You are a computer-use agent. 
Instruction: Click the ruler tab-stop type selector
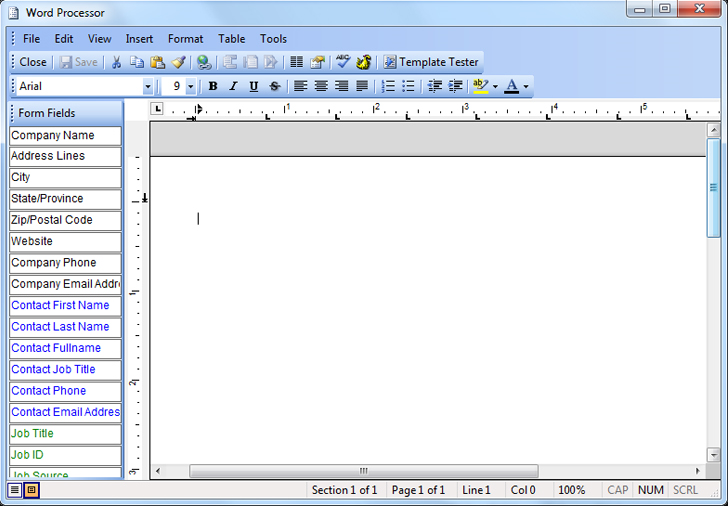pyautogui.click(x=157, y=109)
